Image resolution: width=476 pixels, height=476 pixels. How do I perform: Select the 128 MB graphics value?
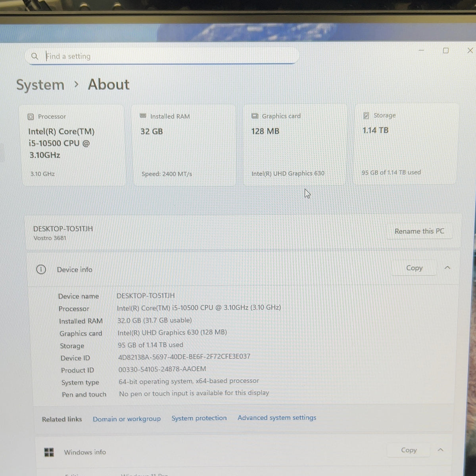[x=265, y=131]
